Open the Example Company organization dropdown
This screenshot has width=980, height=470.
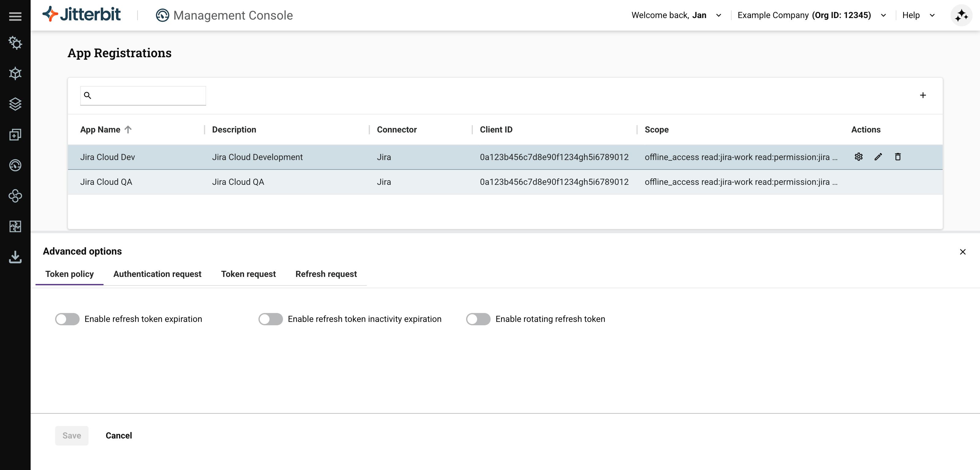pyautogui.click(x=883, y=15)
